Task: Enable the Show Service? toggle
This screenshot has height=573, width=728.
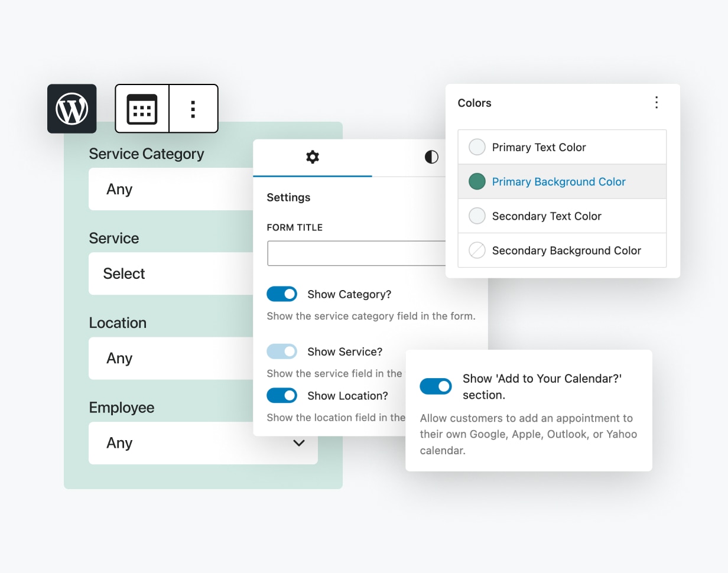Action: point(282,351)
